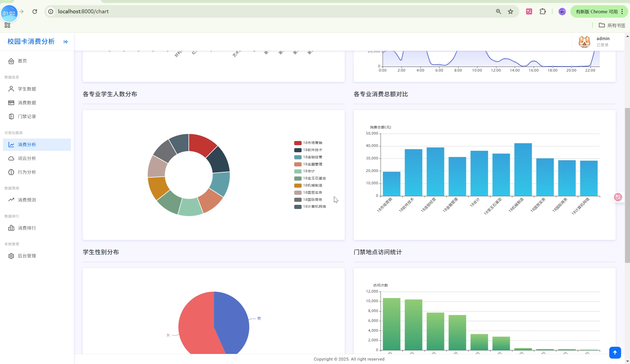Click the 有新版 Chrome 可用 update button
The width and height of the screenshot is (630, 364).
click(596, 12)
